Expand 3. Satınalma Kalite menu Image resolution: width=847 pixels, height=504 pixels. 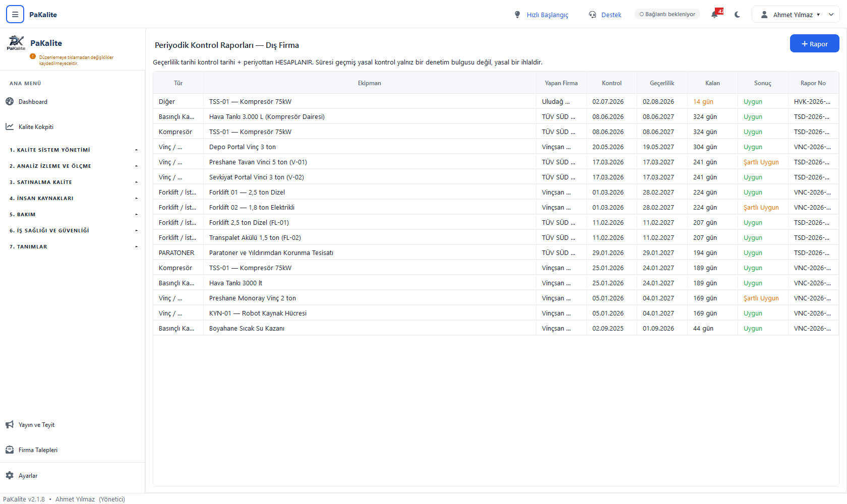[x=72, y=182]
